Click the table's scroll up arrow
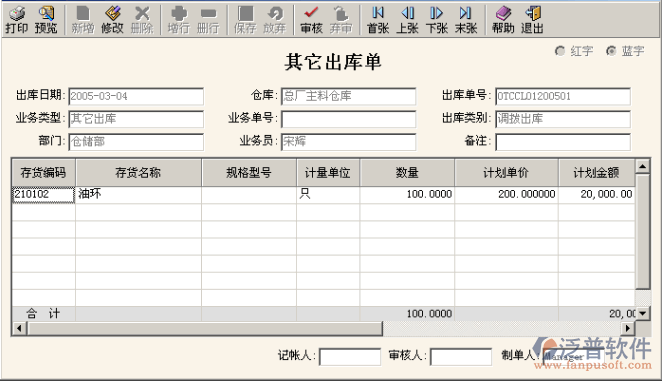 tap(642, 167)
